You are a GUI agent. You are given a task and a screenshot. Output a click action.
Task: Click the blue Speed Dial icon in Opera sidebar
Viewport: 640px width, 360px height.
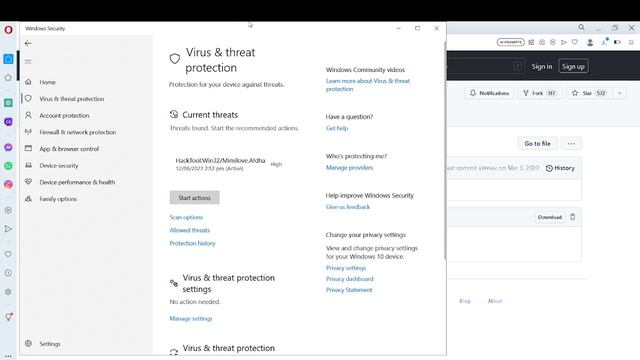8,59
